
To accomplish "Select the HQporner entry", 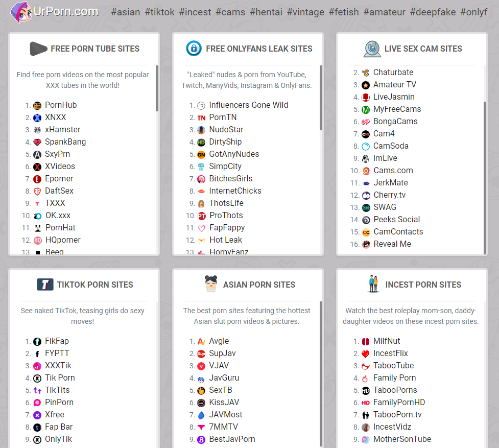I will point(63,240).
